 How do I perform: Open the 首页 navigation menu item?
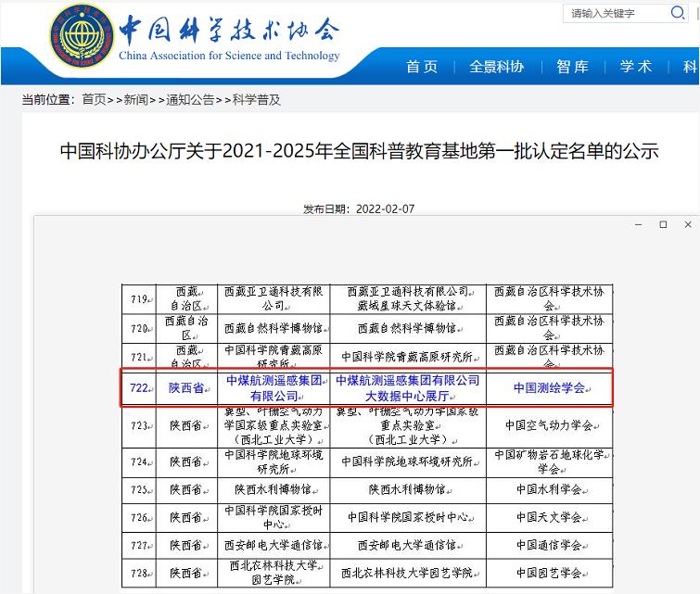(422, 67)
